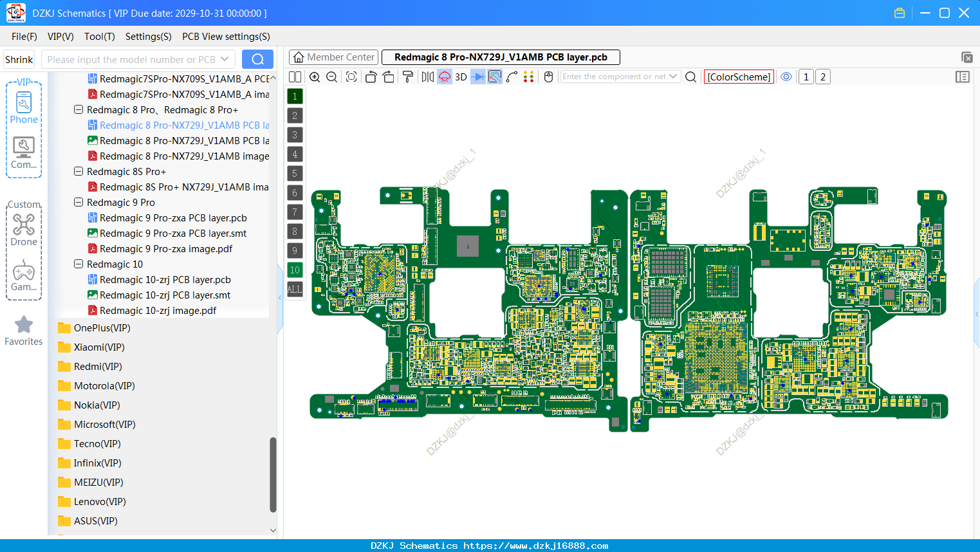
Task: Click the component or net search field
Action: tap(614, 77)
